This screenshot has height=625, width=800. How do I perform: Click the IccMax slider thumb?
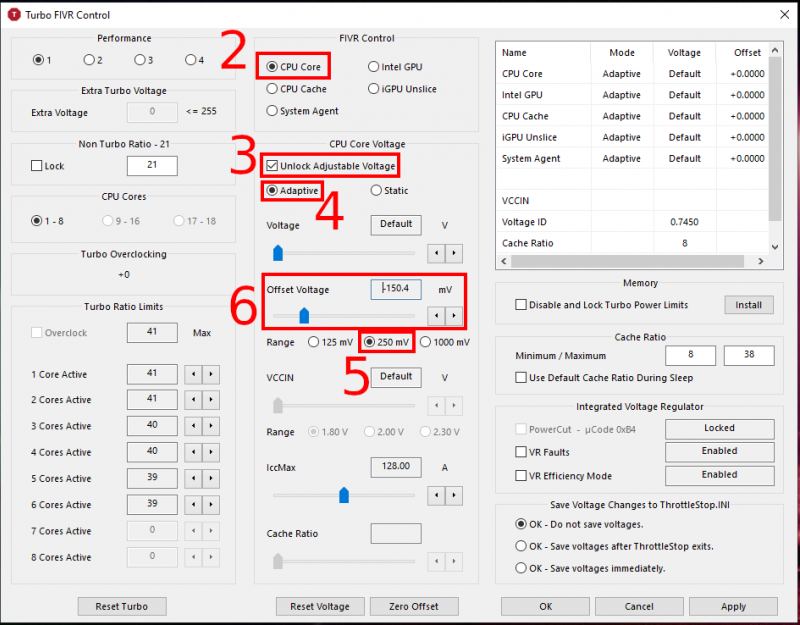[344, 495]
